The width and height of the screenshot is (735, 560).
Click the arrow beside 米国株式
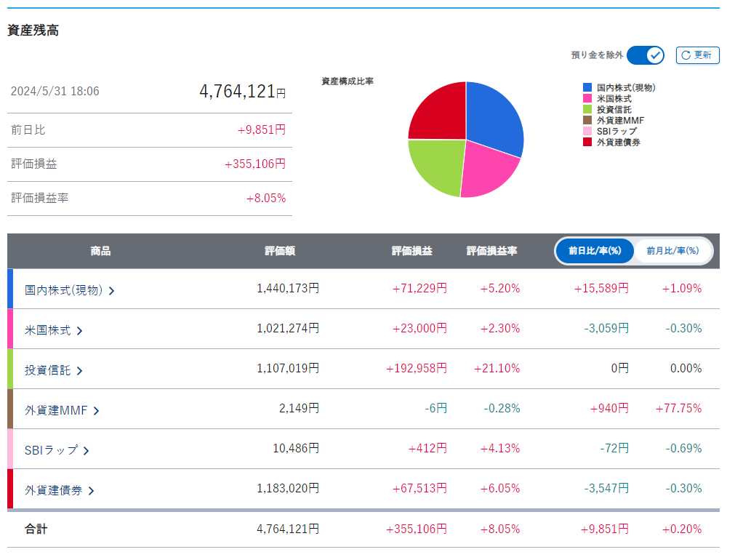79,331
